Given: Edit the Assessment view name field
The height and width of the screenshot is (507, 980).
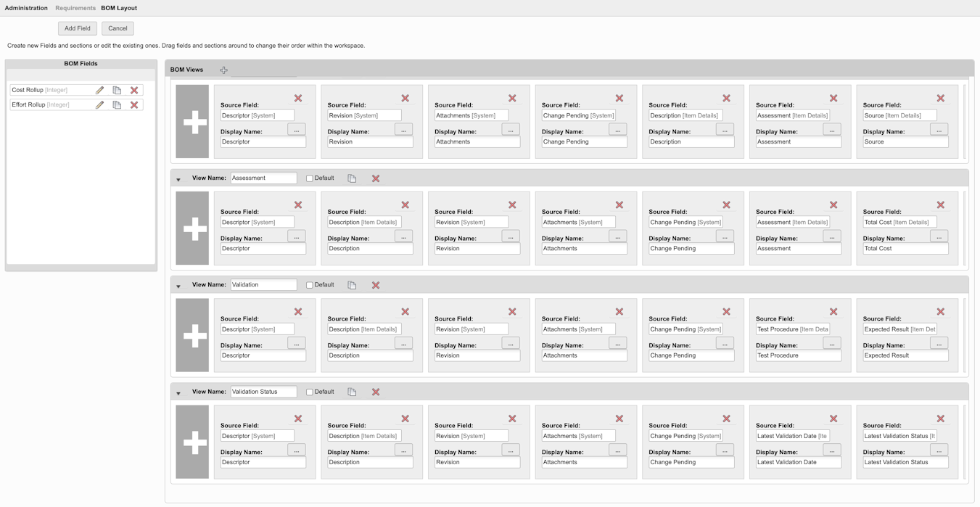Looking at the screenshot, I should (x=263, y=178).
